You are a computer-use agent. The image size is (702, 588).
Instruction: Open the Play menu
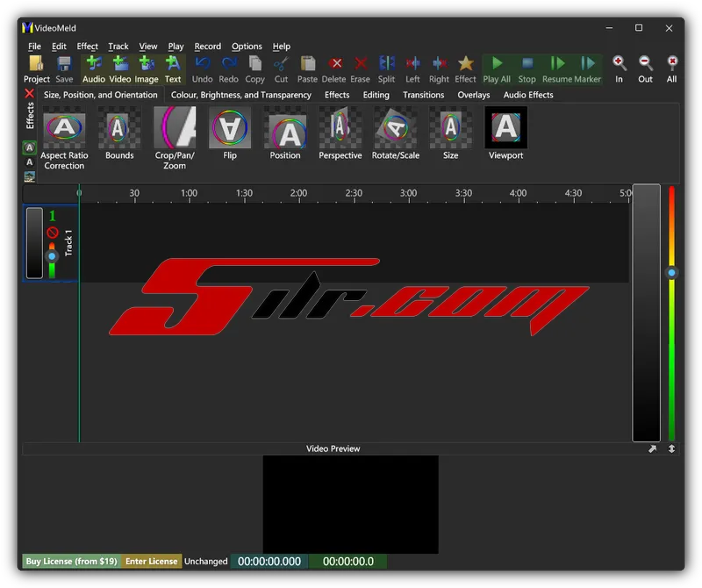(x=176, y=47)
